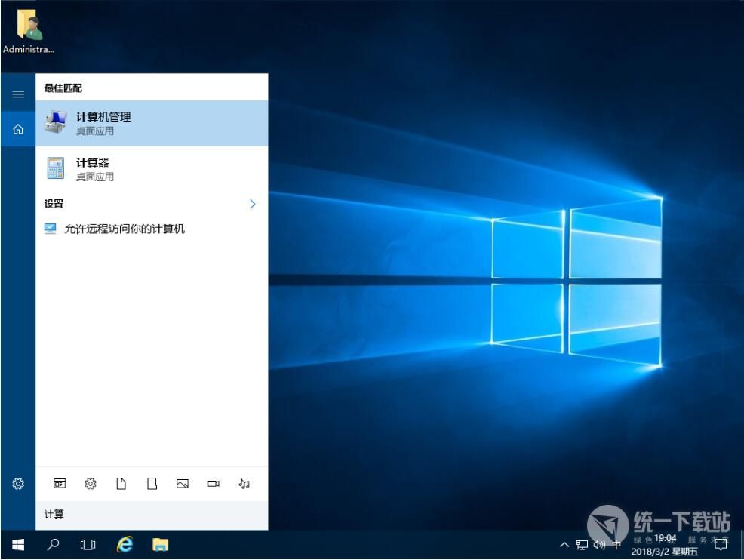
Task: Select the Administrator desktop folder icon
Action: pyautogui.click(x=29, y=32)
